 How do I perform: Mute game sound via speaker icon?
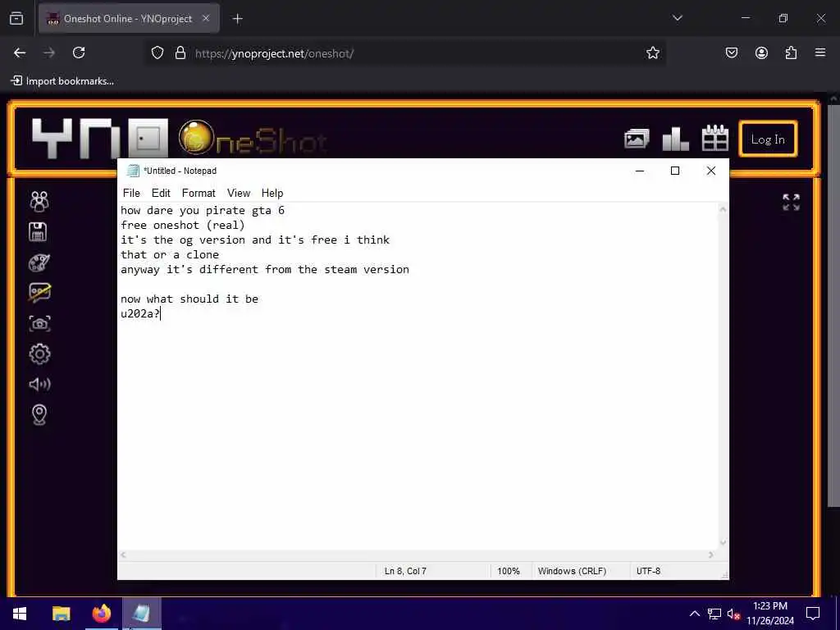[x=39, y=384]
